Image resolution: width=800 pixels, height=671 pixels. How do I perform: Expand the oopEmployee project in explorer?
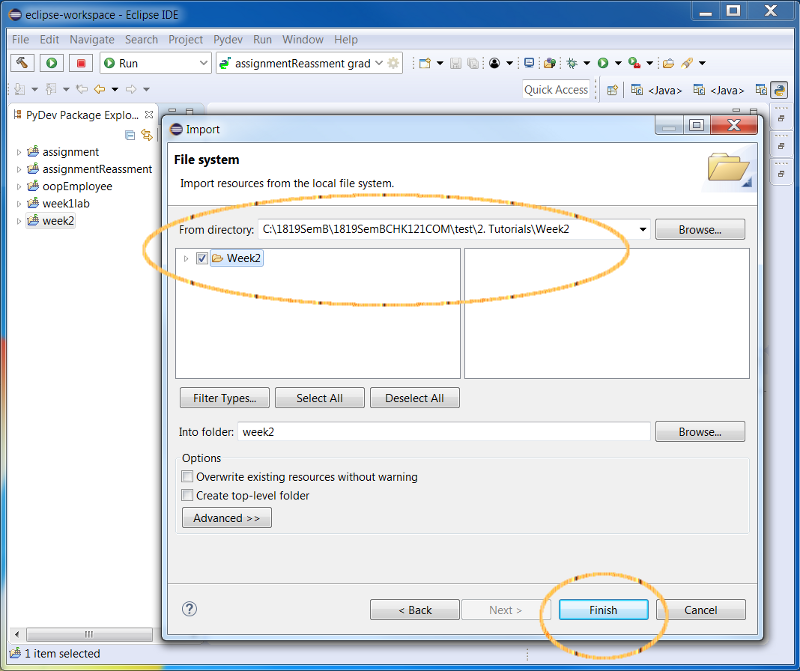click(x=19, y=187)
